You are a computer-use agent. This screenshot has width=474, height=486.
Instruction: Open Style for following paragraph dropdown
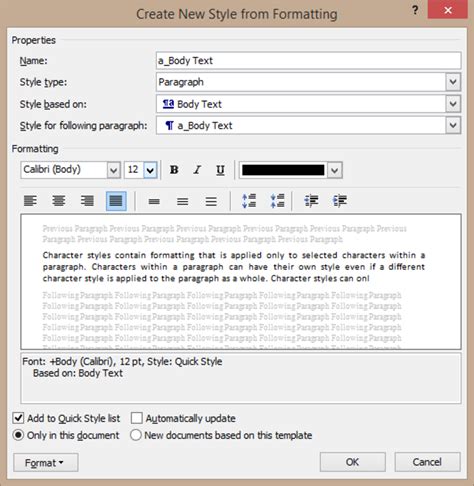pos(453,126)
